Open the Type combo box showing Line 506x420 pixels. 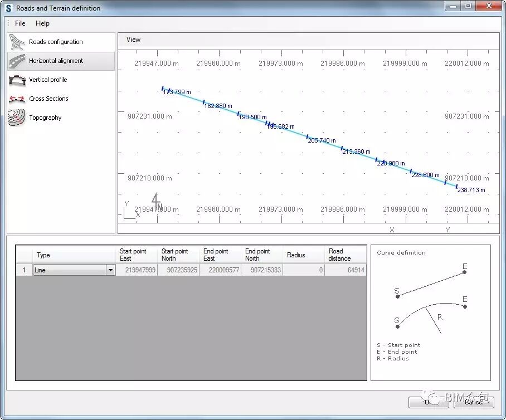pos(69,270)
